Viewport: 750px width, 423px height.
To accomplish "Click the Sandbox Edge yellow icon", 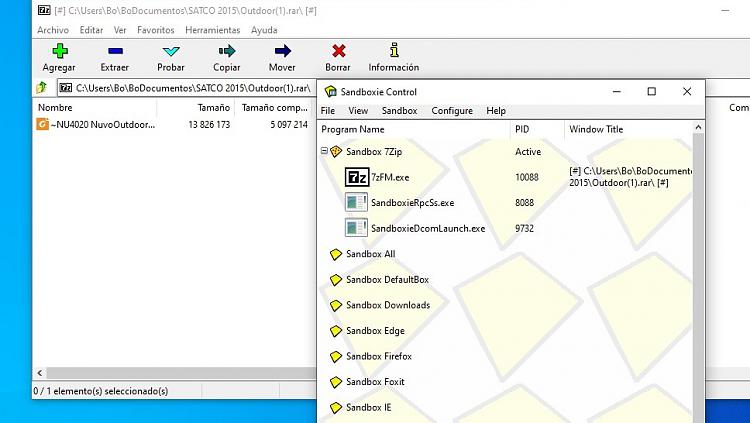I will pos(336,331).
